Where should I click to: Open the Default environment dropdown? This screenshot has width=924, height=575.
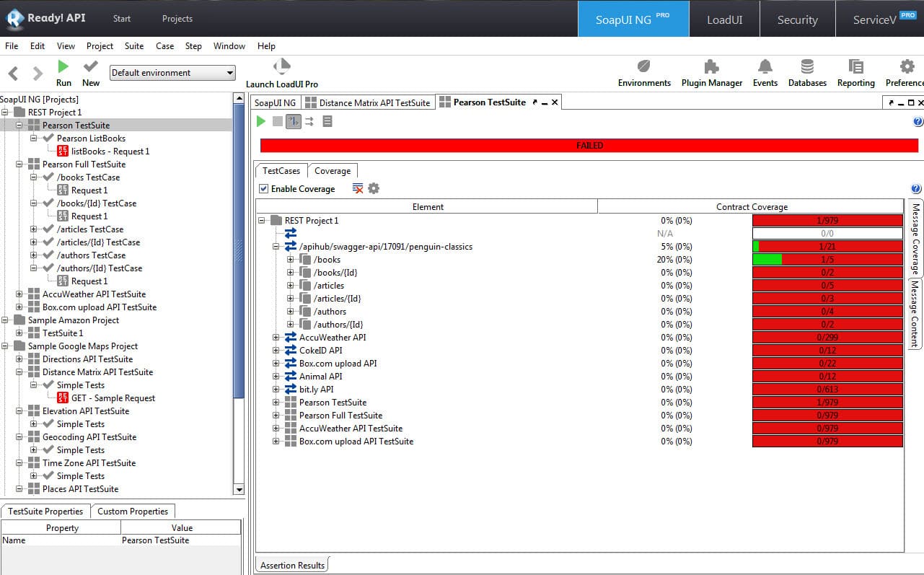(173, 73)
